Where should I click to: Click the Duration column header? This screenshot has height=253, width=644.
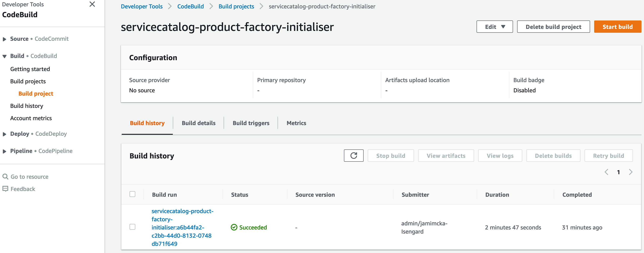point(497,194)
